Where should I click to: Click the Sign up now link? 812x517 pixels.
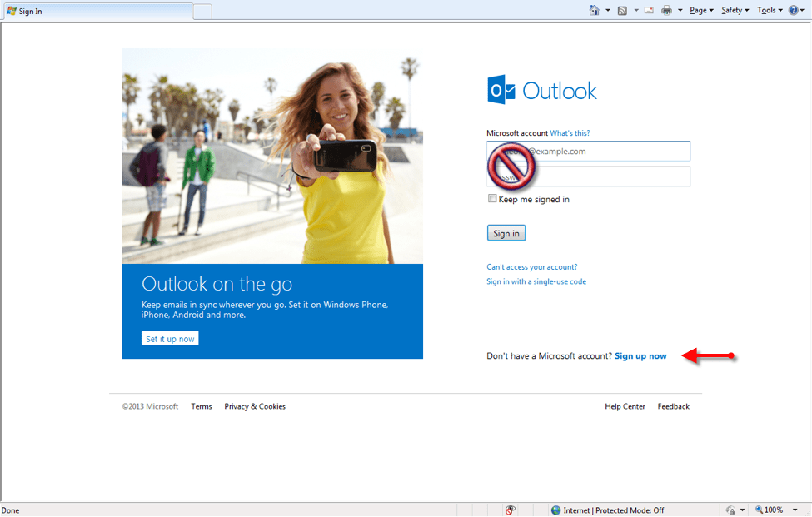click(x=640, y=356)
